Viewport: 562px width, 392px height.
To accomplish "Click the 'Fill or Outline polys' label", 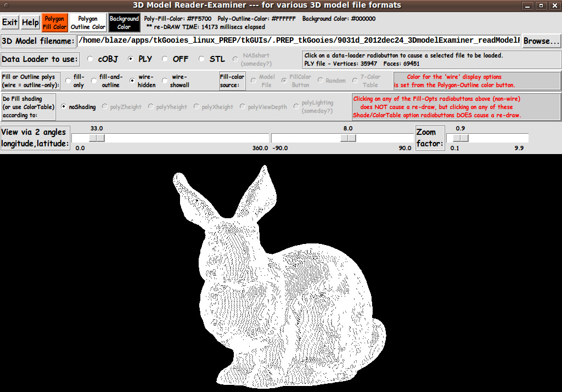I will coord(31,81).
